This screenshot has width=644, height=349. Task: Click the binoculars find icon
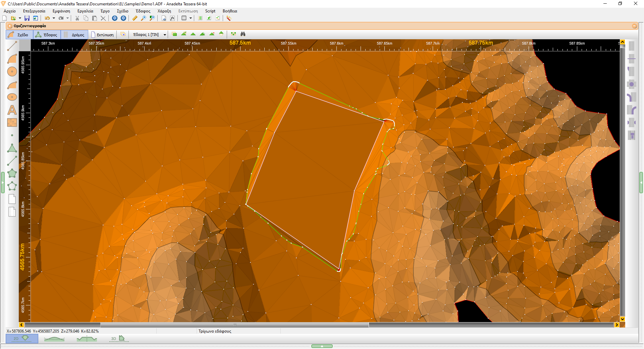click(243, 34)
